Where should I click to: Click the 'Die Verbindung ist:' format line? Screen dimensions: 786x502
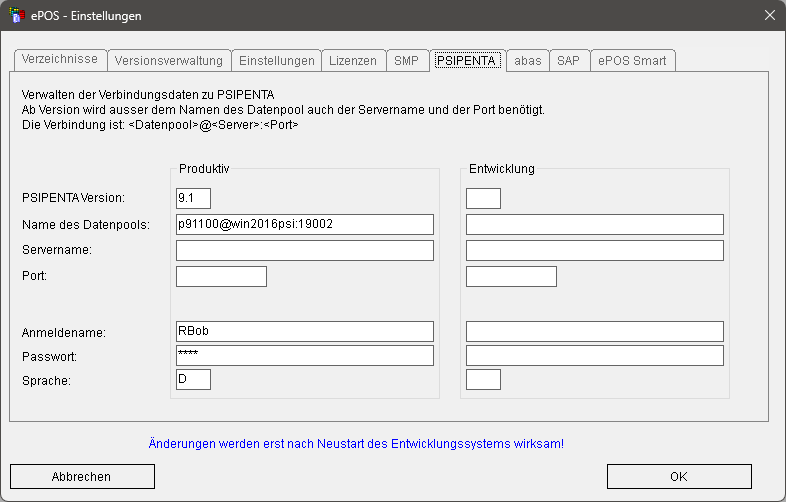pos(160,124)
